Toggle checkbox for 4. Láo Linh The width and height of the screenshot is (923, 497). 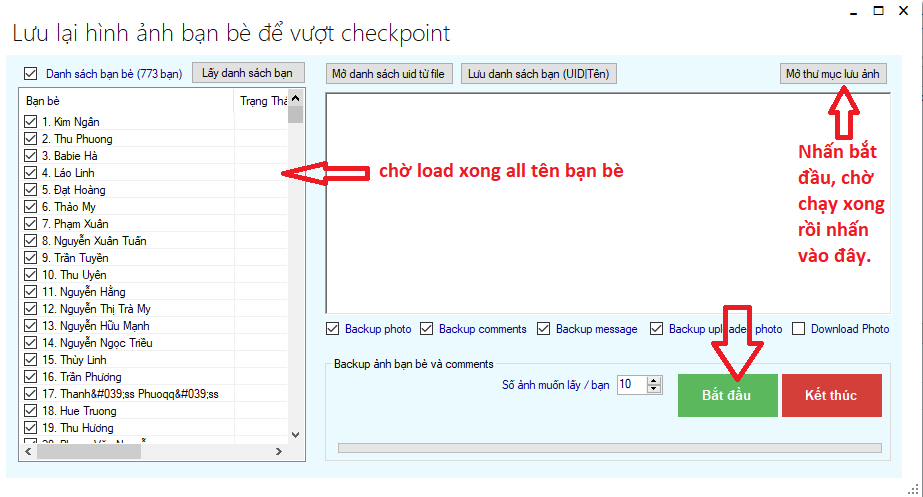pos(31,173)
